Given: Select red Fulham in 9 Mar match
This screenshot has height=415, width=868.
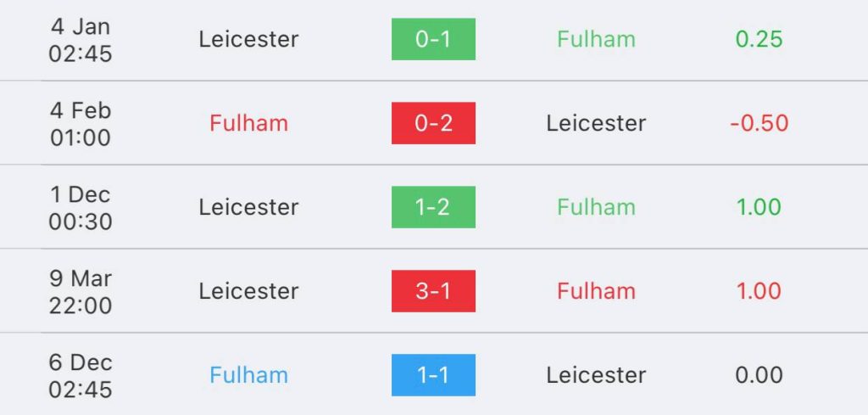Looking at the screenshot, I should (x=596, y=291).
